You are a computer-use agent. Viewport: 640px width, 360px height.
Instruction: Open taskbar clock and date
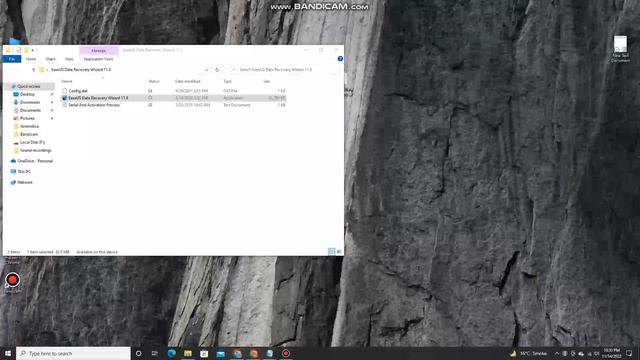click(611, 353)
